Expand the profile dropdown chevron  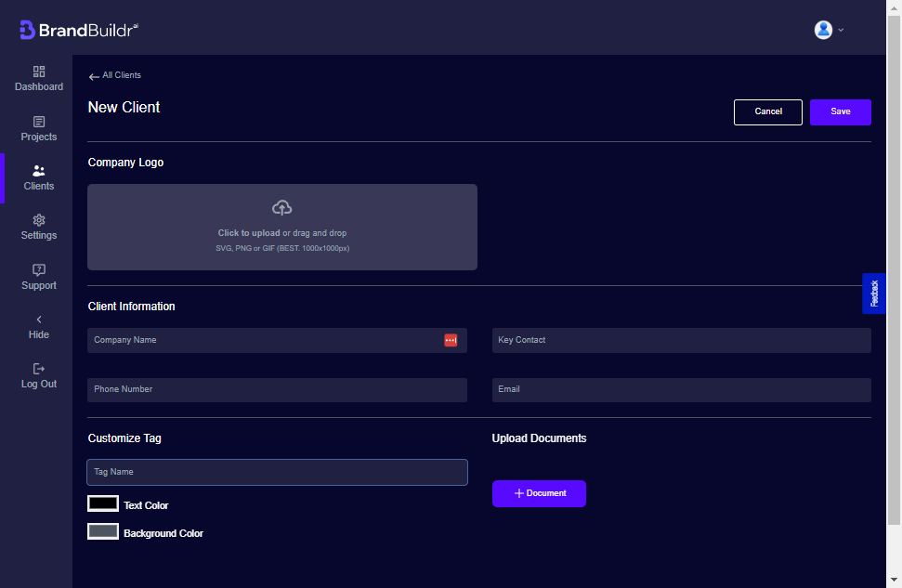click(x=841, y=30)
